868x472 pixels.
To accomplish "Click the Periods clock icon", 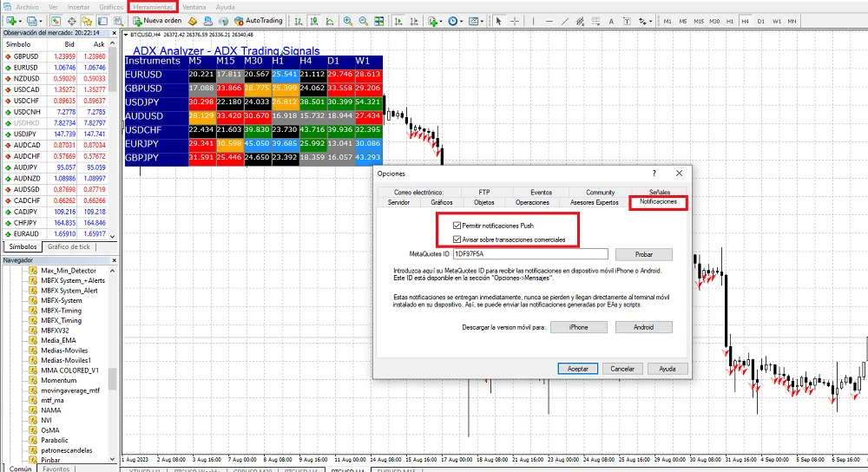I will [x=452, y=21].
